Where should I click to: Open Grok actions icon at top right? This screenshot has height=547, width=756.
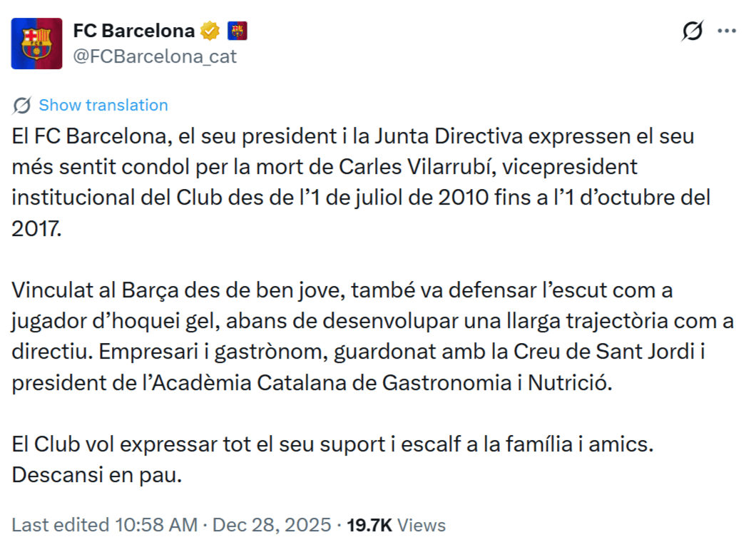point(693,31)
